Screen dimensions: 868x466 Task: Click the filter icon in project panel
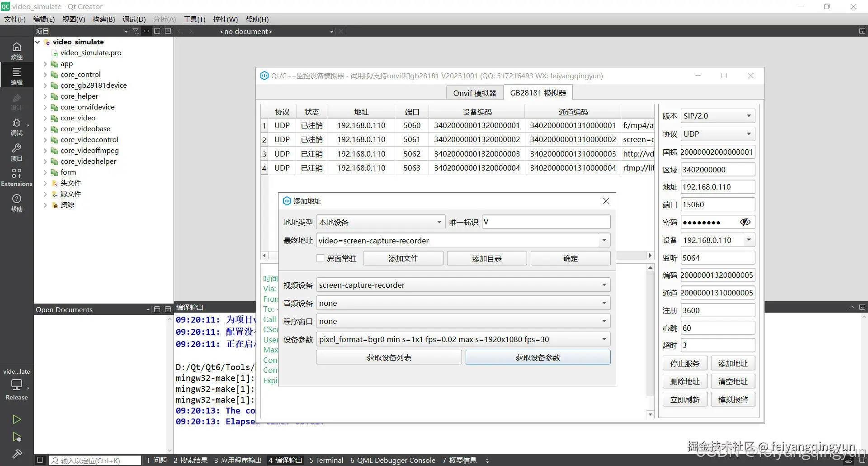coord(135,31)
